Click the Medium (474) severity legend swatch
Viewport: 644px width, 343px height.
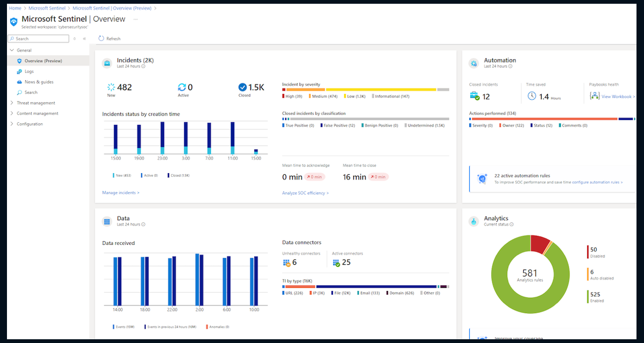click(309, 96)
